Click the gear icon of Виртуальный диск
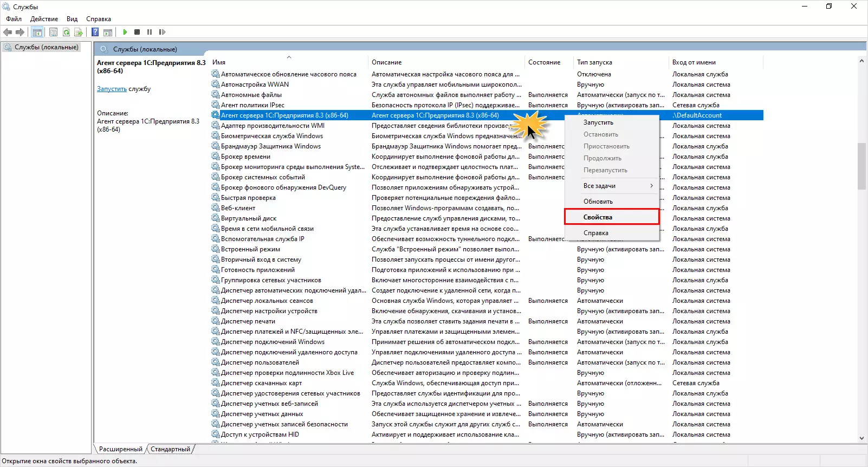The height and width of the screenshot is (467, 868). point(216,218)
